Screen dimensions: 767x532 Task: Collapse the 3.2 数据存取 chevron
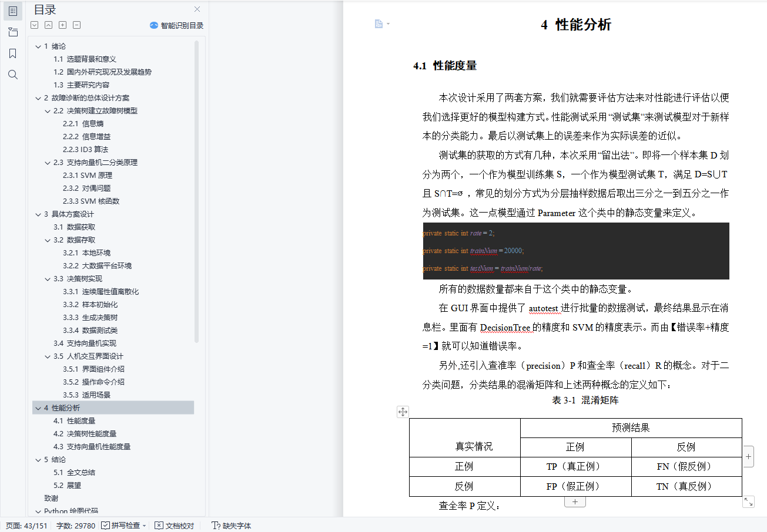point(48,240)
